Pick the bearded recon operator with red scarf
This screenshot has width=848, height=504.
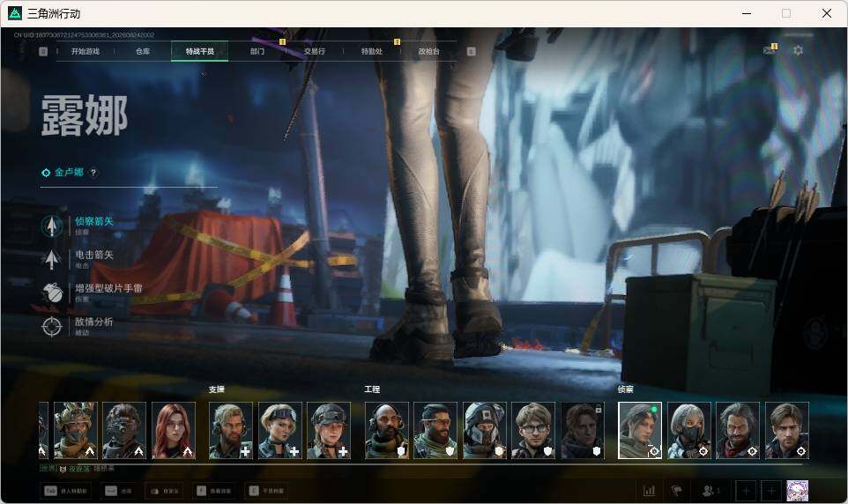click(738, 431)
